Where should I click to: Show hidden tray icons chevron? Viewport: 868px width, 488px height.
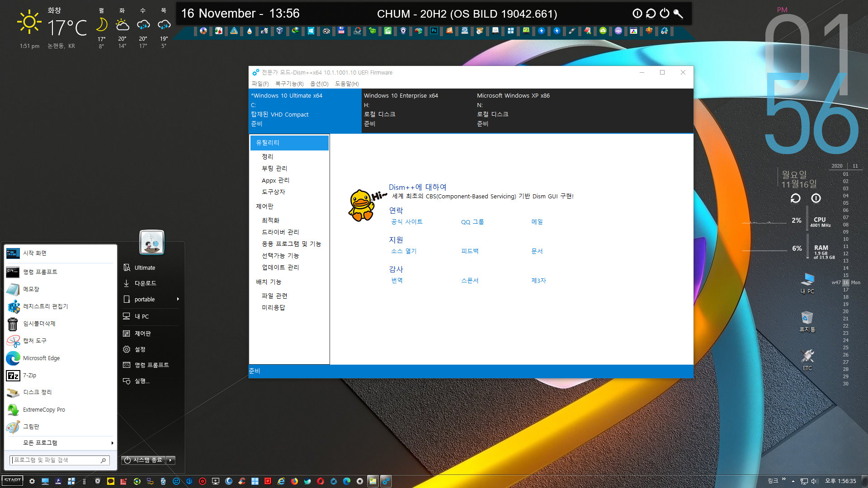(x=793, y=481)
